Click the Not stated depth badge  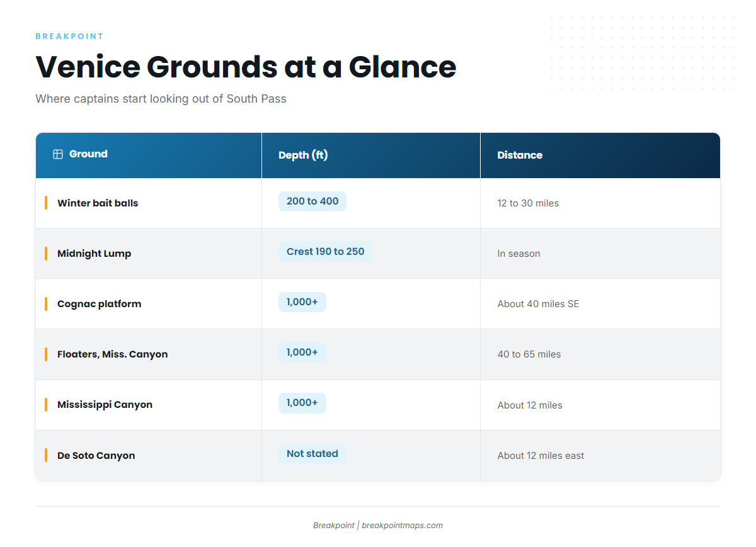pos(312,454)
